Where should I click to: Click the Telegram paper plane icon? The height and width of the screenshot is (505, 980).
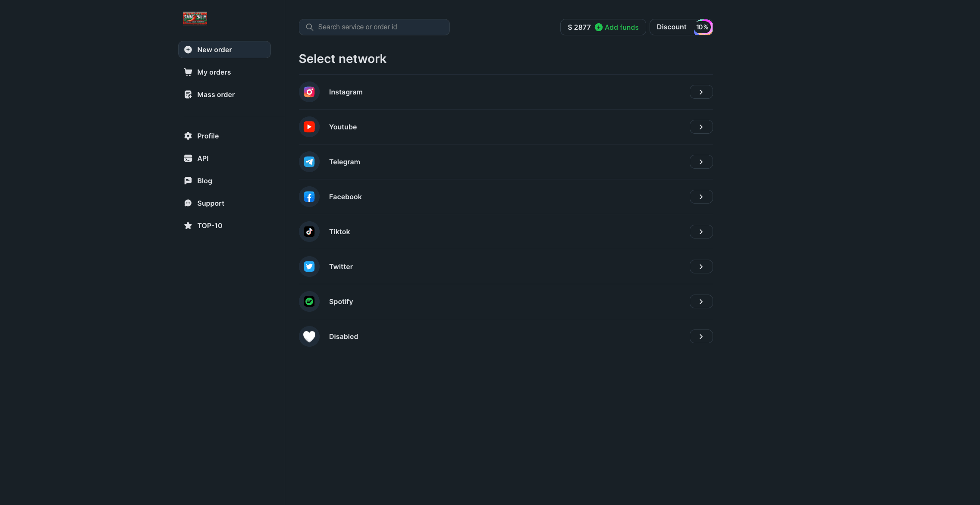(x=309, y=162)
